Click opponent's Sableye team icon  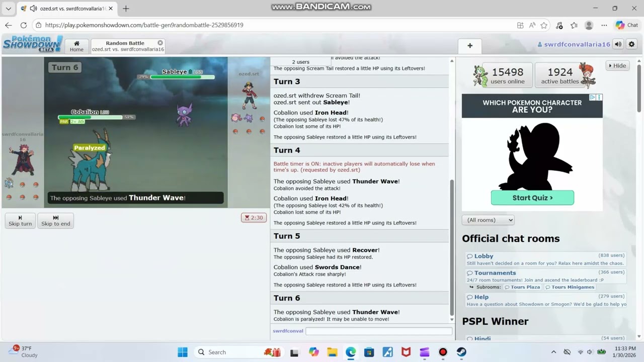[249, 118]
